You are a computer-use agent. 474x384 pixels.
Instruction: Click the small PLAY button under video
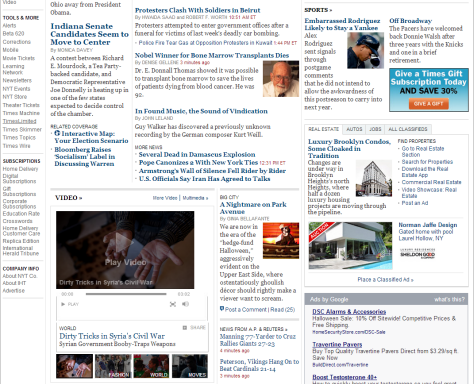(x=70, y=304)
